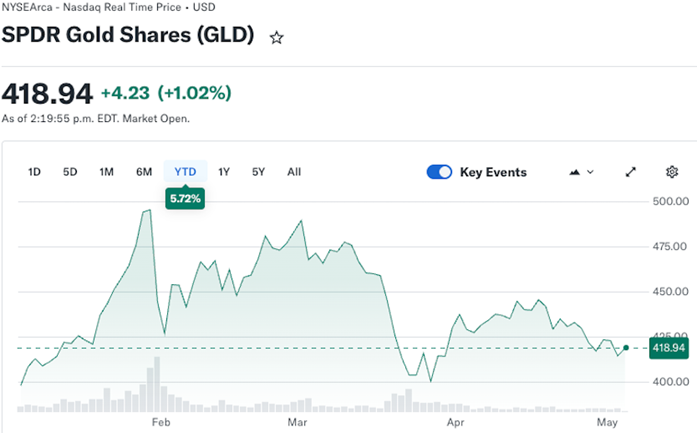Image resolution: width=697 pixels, height=433 pixels.
Task: Click the Mar date axis label
Action: coord(297,422)
